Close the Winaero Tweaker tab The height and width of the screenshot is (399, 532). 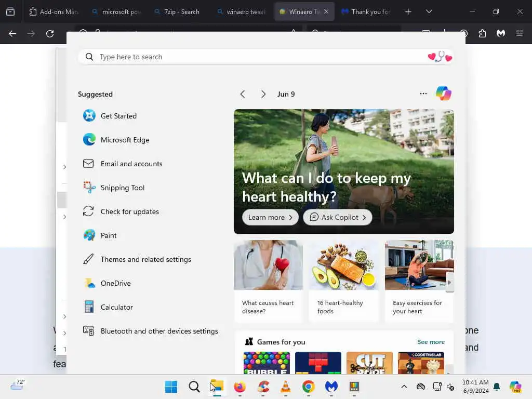[326, 11]
